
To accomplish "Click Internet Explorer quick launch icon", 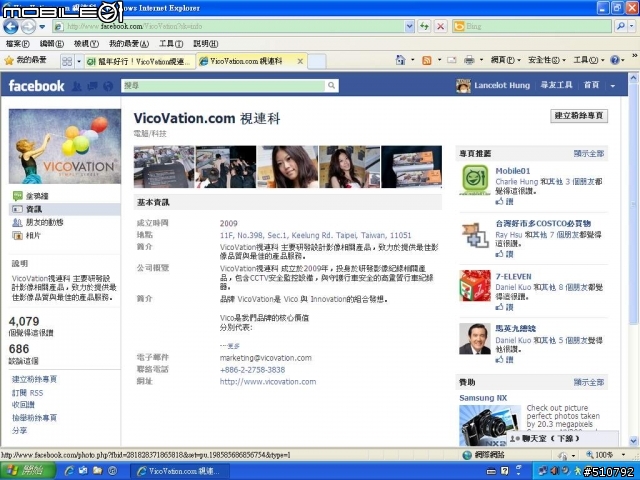I will pyautogui.click(x=69, y=471).
